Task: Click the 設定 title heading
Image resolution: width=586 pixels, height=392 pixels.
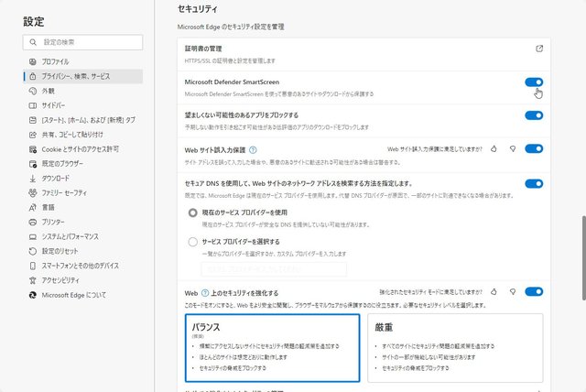Action: pyautogui.click(x=34, y=22)
